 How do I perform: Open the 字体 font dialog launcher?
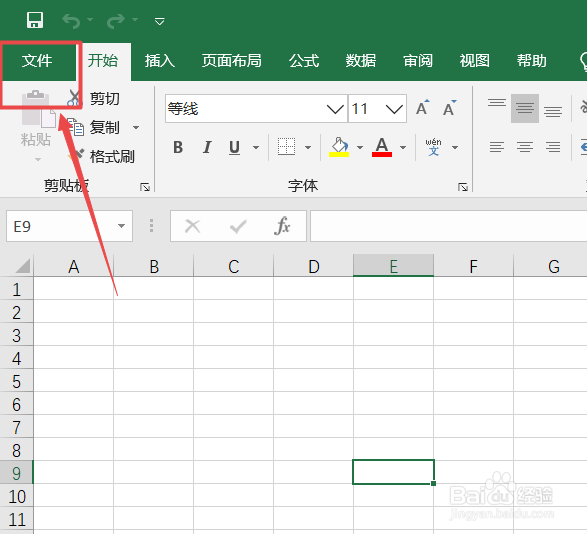click(x=463, y=187)
